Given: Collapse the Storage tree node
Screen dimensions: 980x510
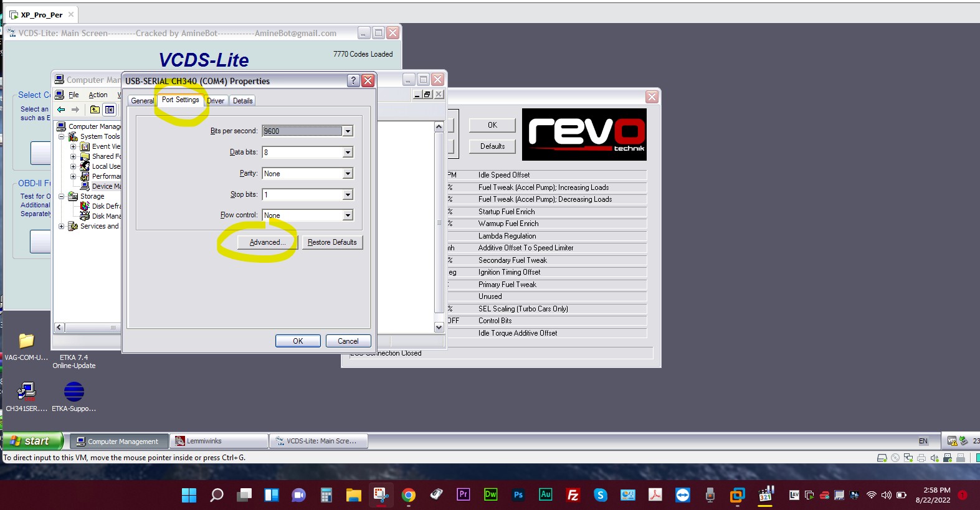Looking at the screenshot, I should pos(62,196).
